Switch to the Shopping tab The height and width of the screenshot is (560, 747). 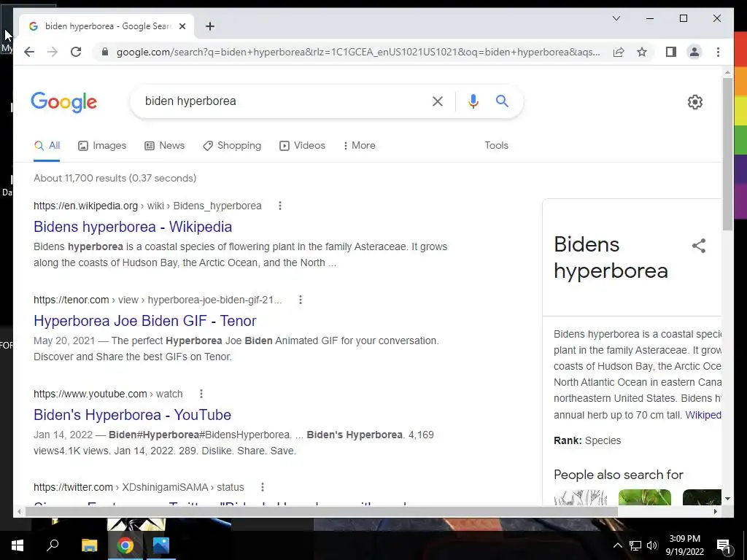232,145
